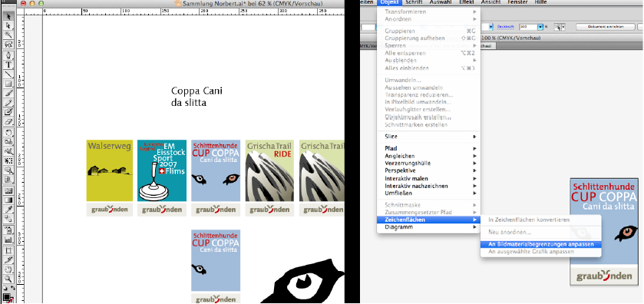Select the Slice tool

pos(8,259)
